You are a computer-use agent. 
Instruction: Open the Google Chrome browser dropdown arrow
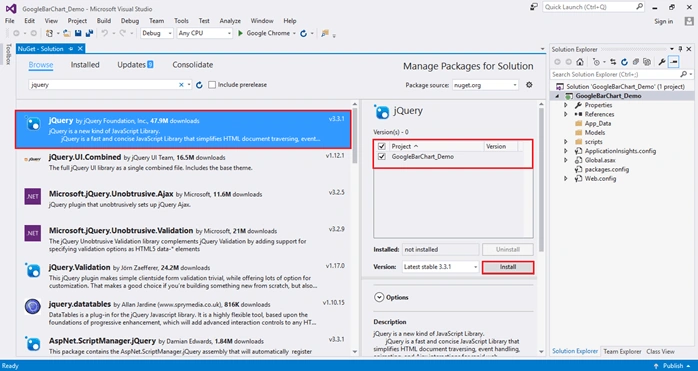(x=295, y=33)
